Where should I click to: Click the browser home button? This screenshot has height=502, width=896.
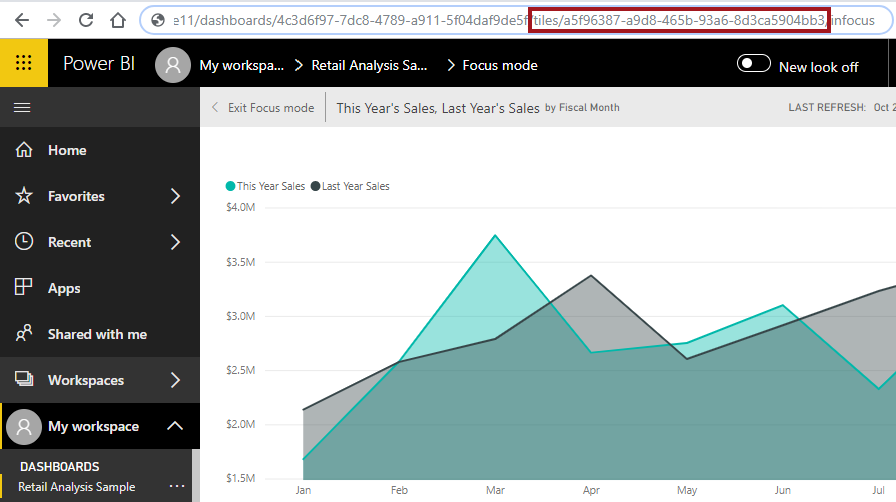point(118,20)
